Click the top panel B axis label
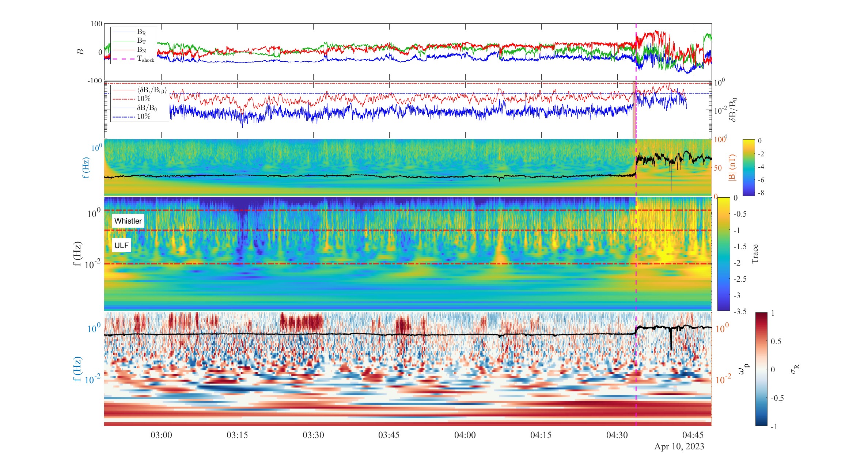Viewport: 868px width, 468px height. coord(81,52)
